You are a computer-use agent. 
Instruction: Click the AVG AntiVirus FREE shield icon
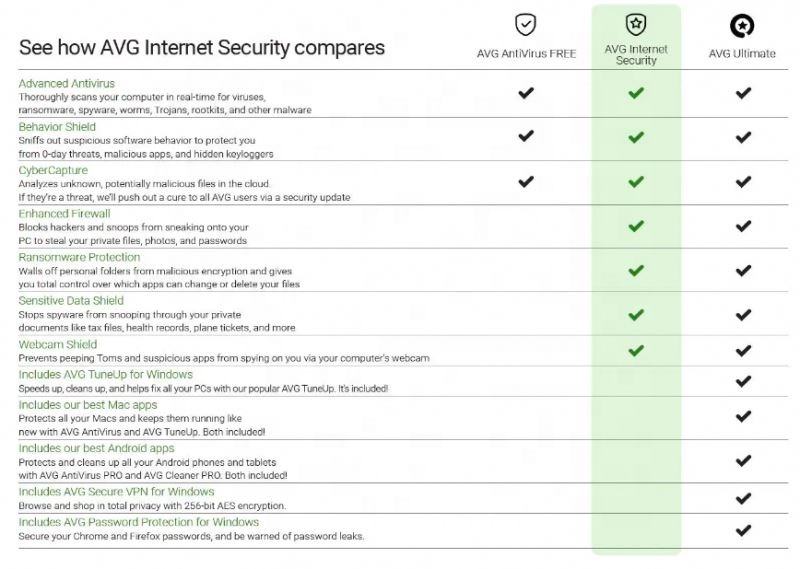[526, 25]
